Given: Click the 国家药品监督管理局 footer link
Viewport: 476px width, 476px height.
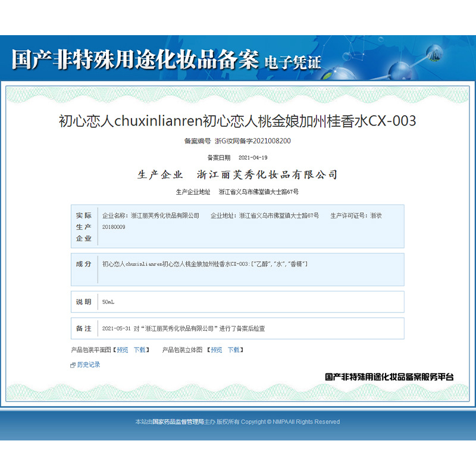Looking at the screenshot, I should [178, 422].
